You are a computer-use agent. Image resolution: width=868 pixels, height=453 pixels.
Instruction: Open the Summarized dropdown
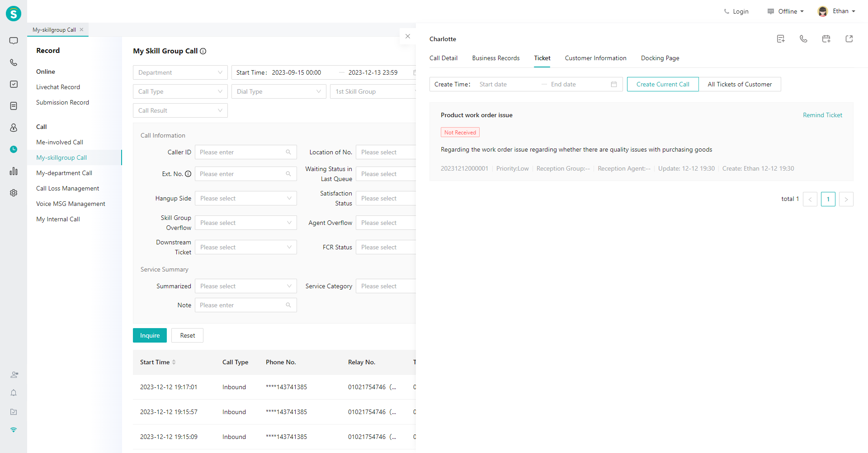pyautogui.click(x=246, y=286)
